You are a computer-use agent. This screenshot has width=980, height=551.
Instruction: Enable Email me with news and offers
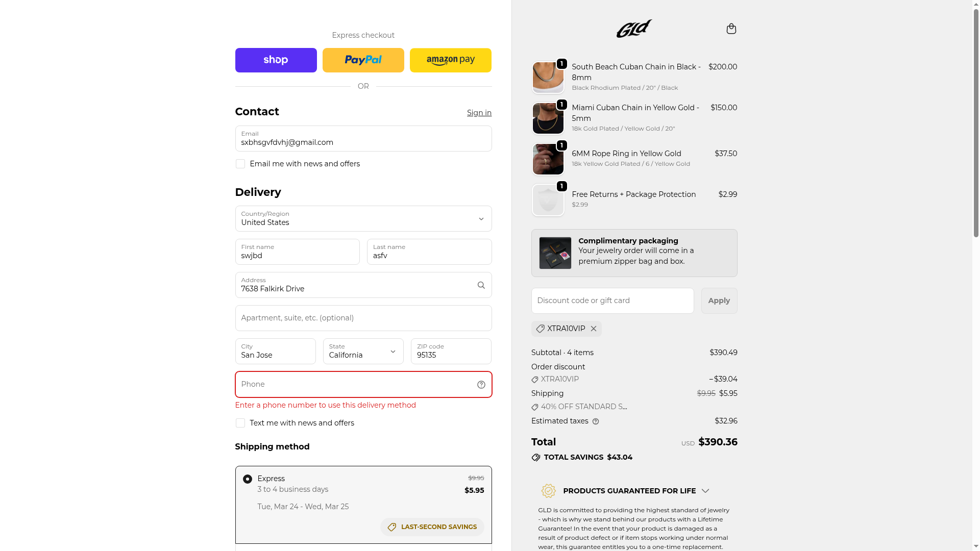240,164
